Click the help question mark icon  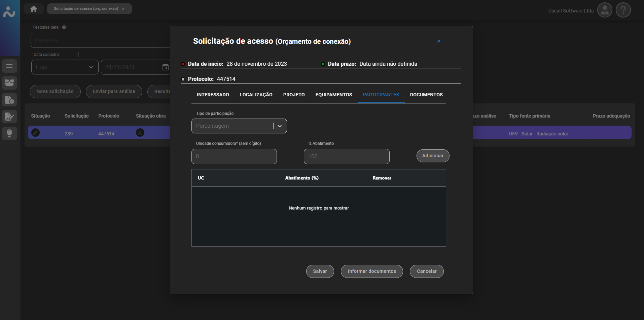tap(623, 10)
